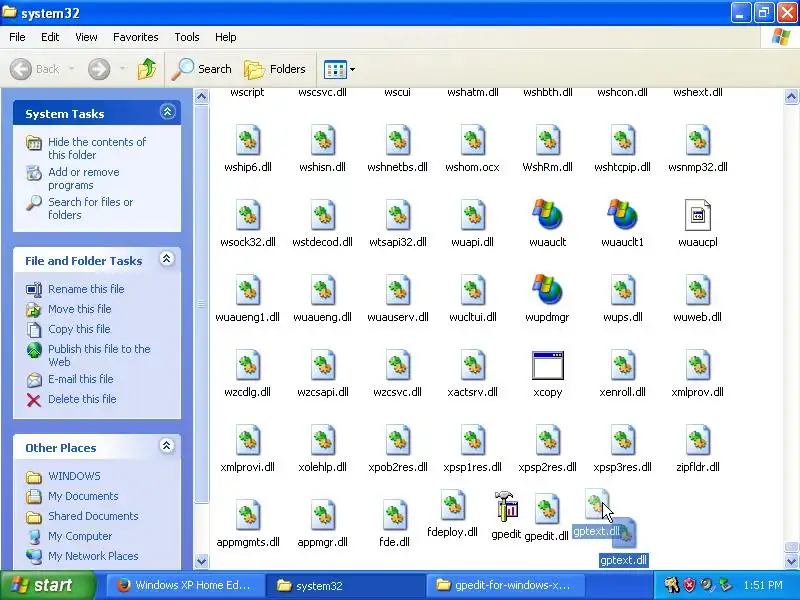Collapse the Other Places panel
The width and height of the screenshot is (800, 600).
(166, 446)
